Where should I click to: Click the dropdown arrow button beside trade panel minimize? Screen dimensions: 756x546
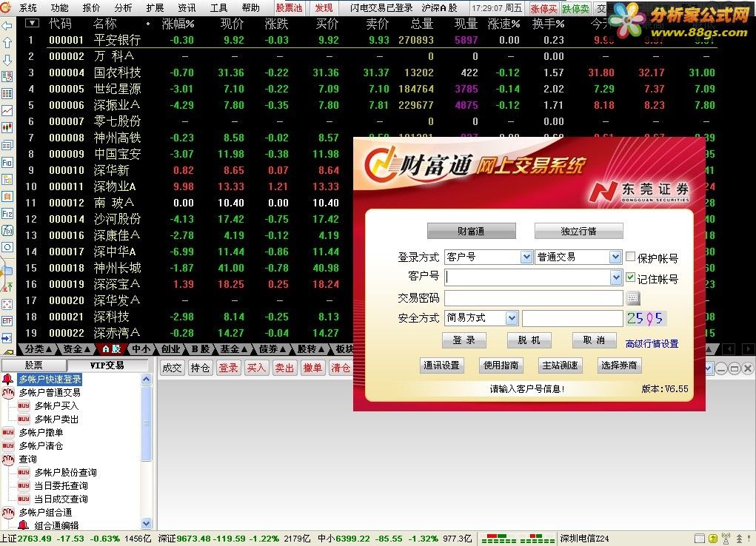[709, 369]
